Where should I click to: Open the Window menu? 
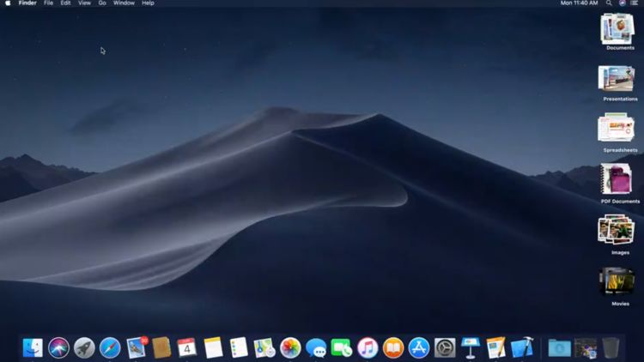(124, 3)
